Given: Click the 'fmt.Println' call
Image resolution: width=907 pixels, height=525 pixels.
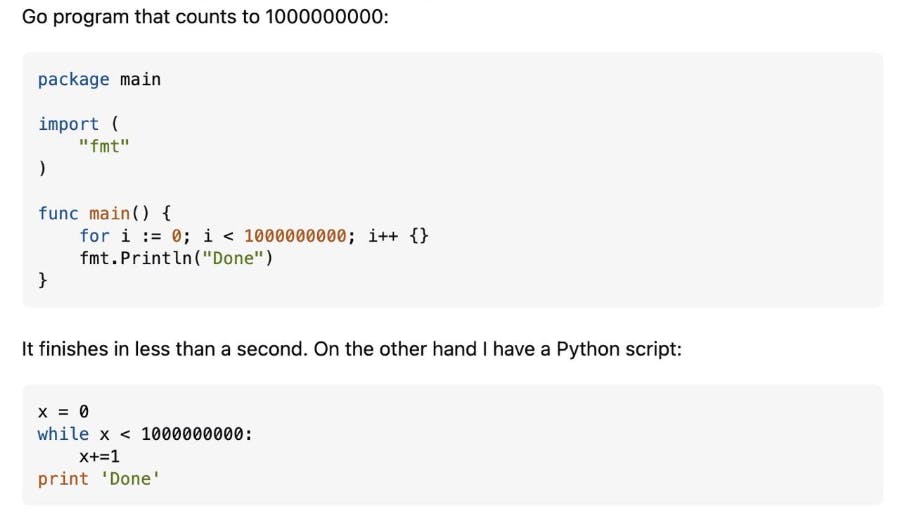Looking at the screenshot, I should 136,258.
